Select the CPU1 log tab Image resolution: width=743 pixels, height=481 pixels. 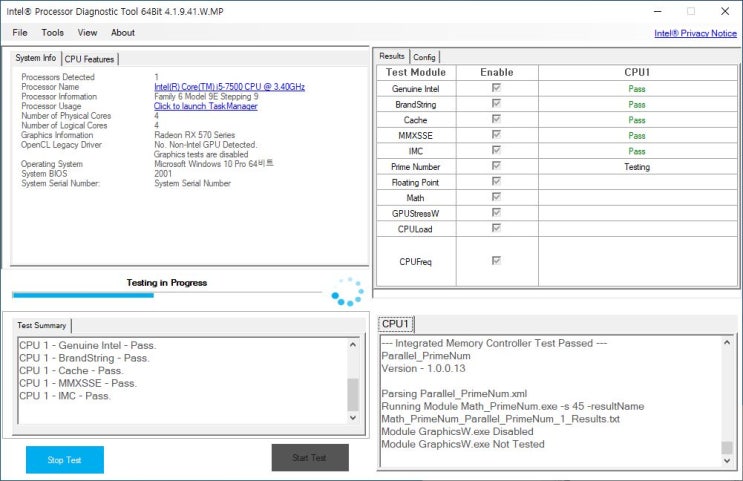click(396, 324)
